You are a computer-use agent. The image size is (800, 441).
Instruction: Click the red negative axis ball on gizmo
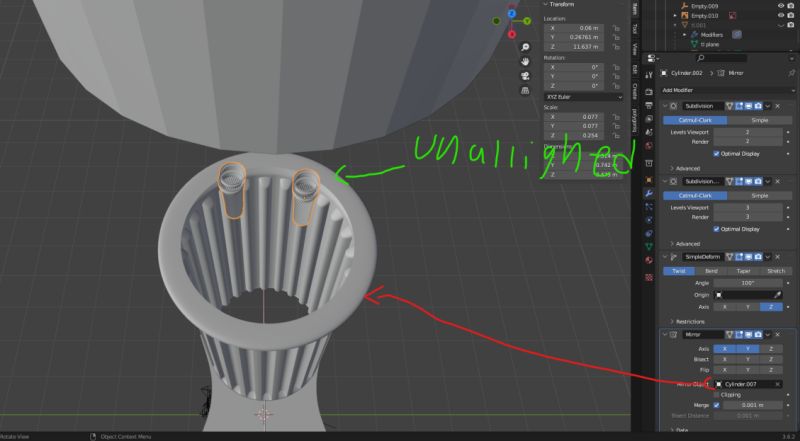[512, 34]
